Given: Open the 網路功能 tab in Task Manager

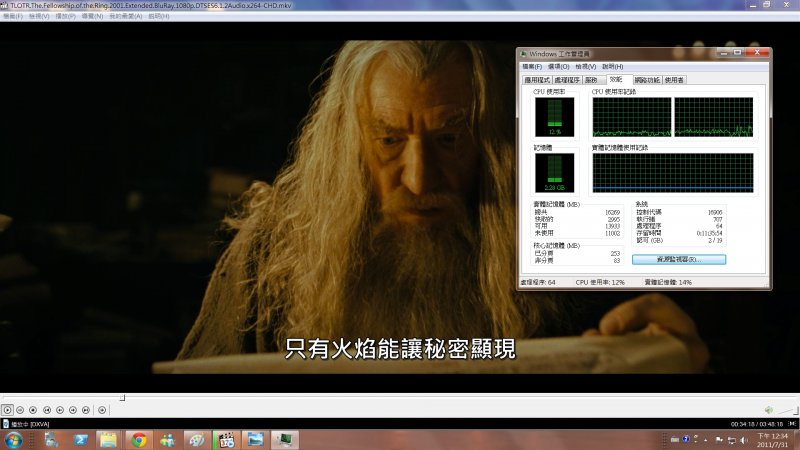Looking at the screenshot, I should point(645,79).
